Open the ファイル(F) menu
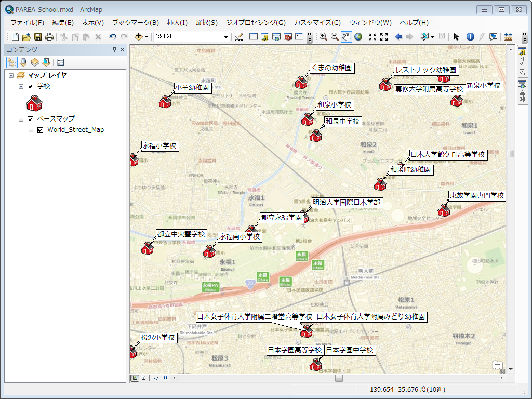Viewport: 532px width, 399px height. (27, 23)
